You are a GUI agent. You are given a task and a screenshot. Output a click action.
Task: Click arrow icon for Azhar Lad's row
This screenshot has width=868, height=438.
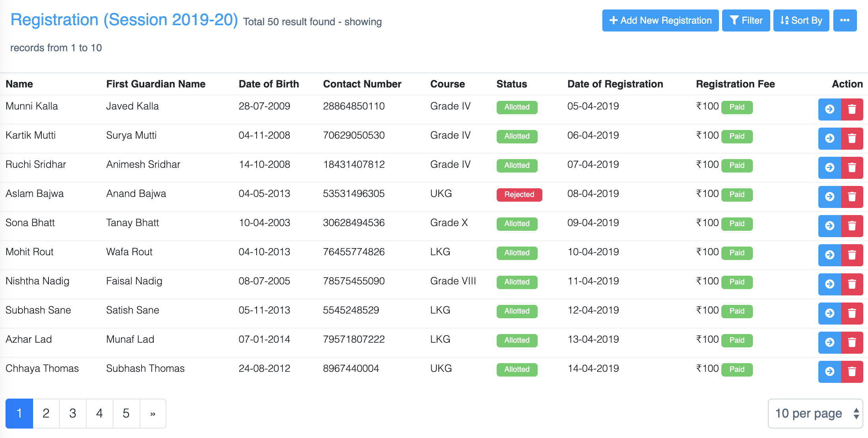pyautogui.click(x=829, y=343)
